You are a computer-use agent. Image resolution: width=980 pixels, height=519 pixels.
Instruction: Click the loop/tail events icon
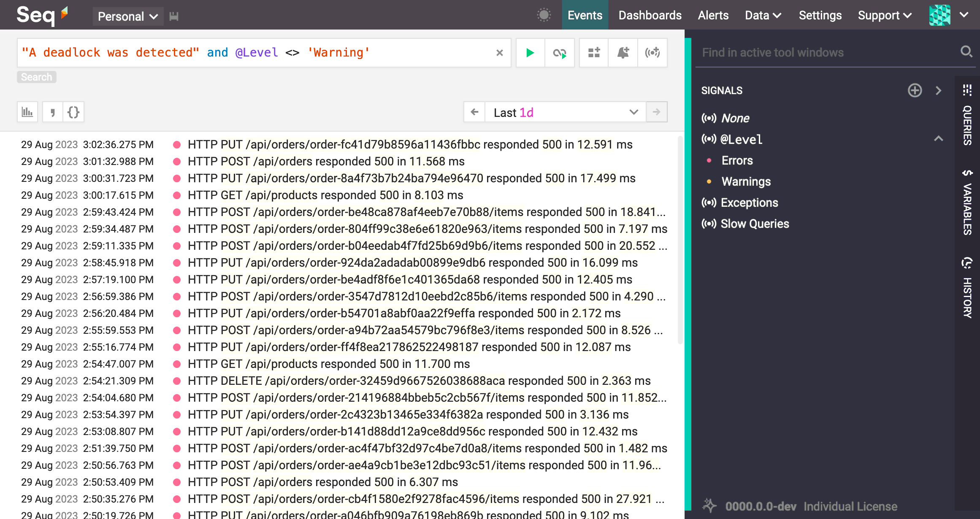pos(560,53)
